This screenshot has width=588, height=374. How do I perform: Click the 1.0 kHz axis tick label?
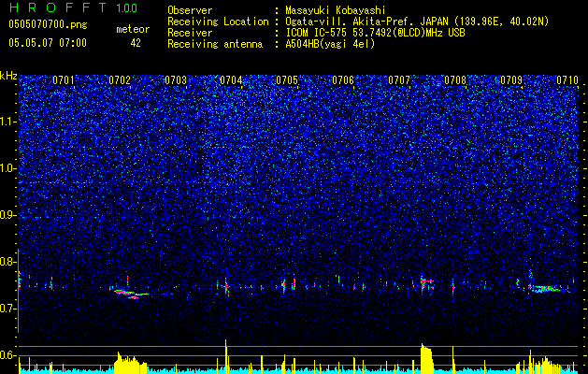pos(8,168)
